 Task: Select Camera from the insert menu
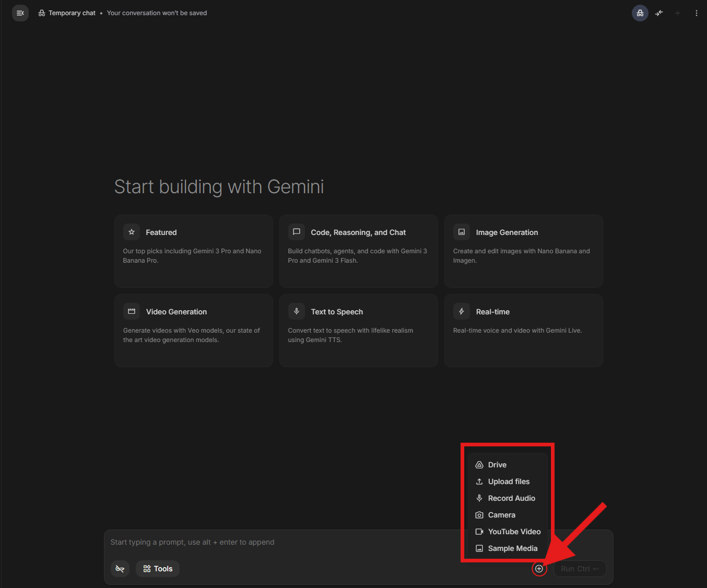point(501,515)
